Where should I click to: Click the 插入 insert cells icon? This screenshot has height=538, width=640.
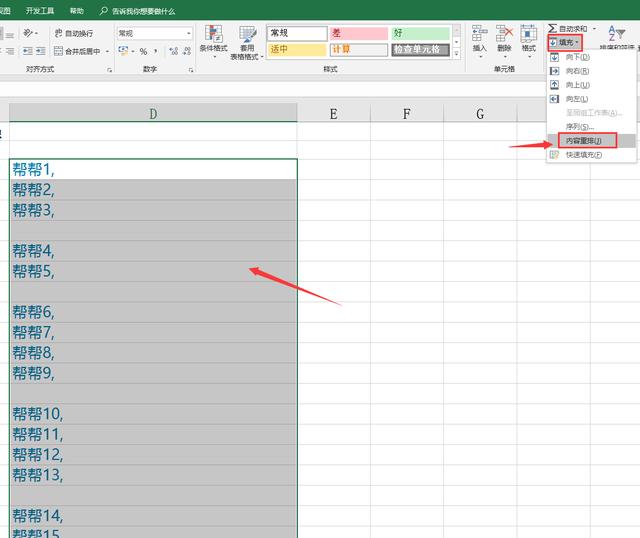[x=479, y=33]
